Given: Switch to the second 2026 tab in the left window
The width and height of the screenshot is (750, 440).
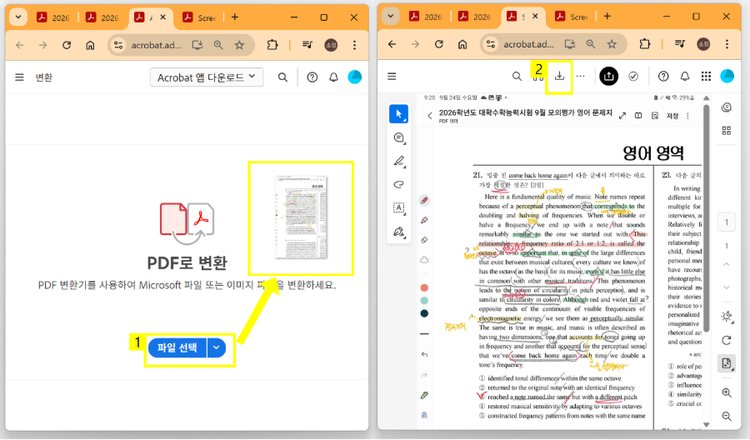Looking at the screenshot, I should coord(103,18).
